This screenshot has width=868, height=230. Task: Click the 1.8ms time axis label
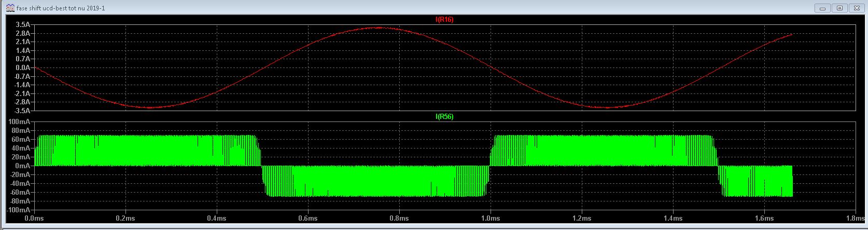coord(856,219)
